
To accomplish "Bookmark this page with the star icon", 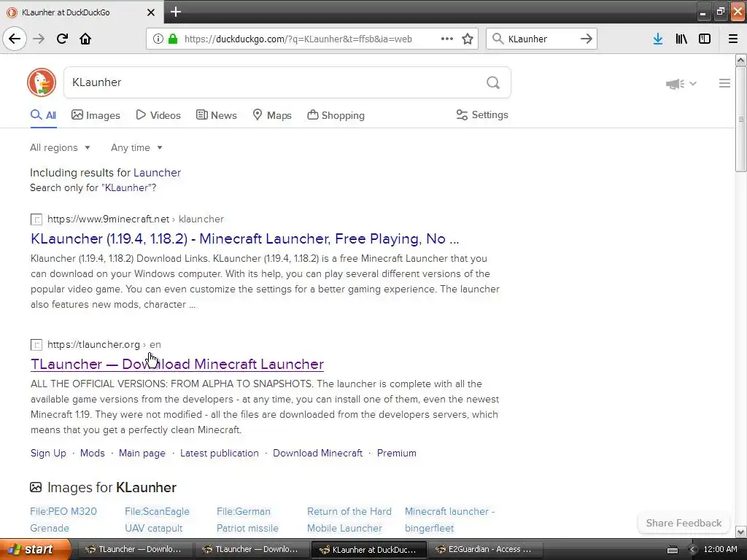I will pos(468,39).
